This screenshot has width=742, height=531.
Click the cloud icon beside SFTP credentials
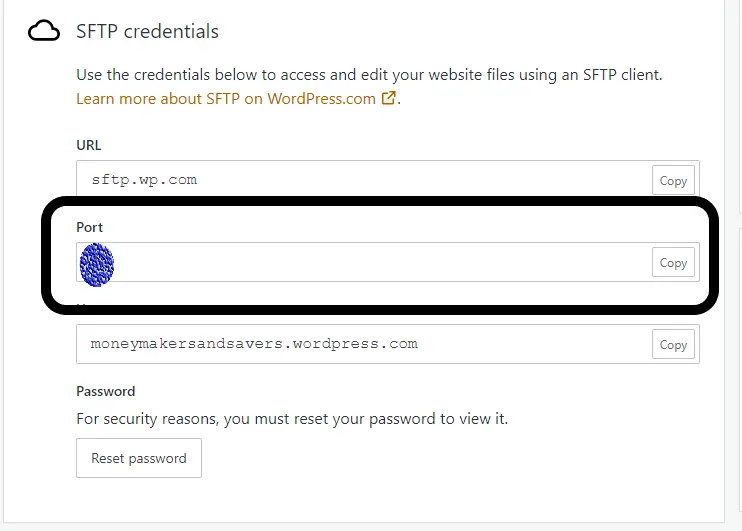44,31
